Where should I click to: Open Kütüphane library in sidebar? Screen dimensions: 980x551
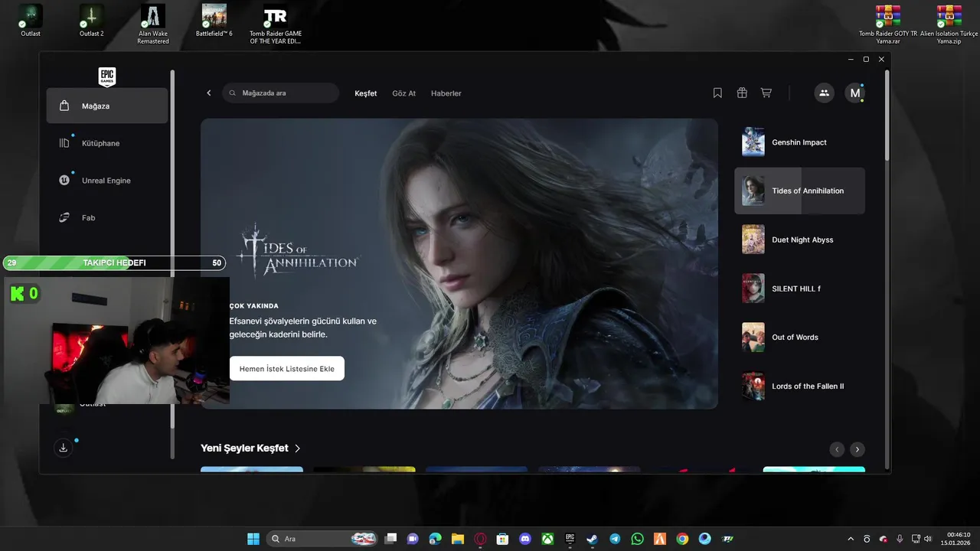point(107,143)
